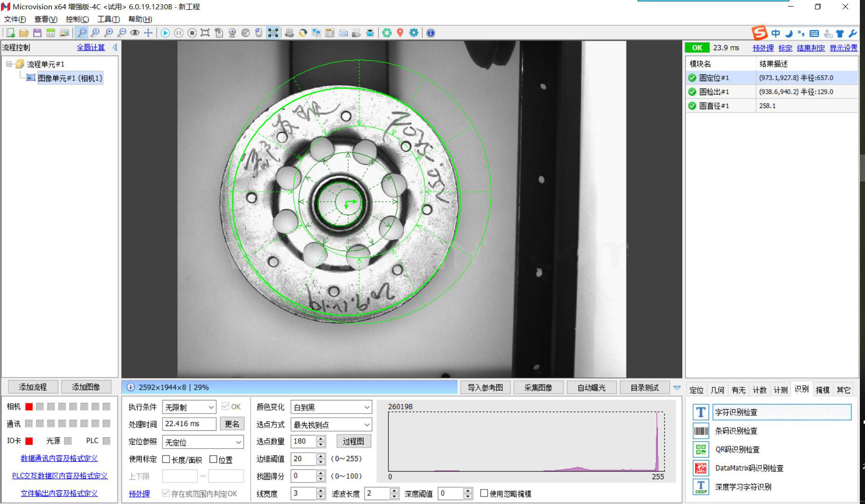Switch to the 计测 tab
Screen dimensions: 865x504
[781, 390]
